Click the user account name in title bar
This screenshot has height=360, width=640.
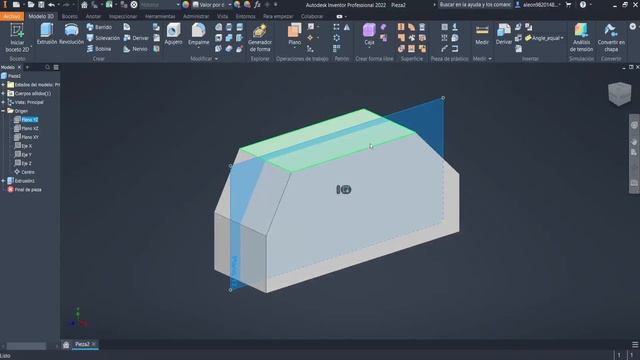tap(540, 5)
